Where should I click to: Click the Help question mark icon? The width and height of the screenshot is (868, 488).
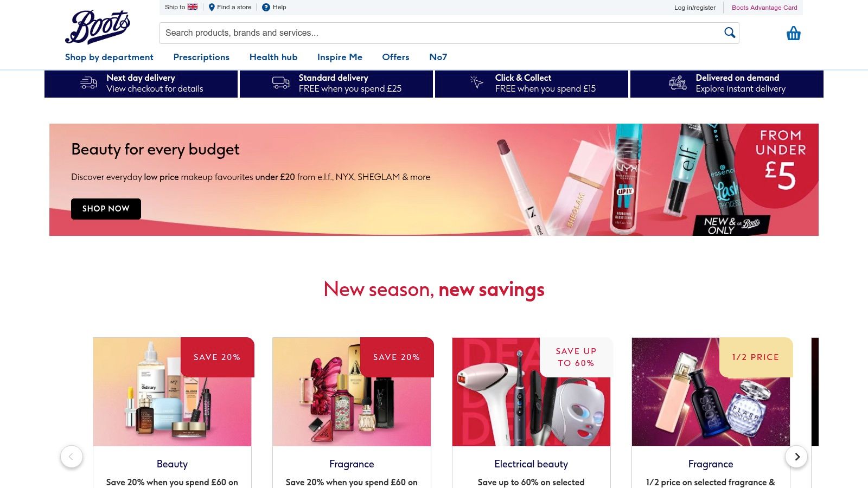click(266, 7)
